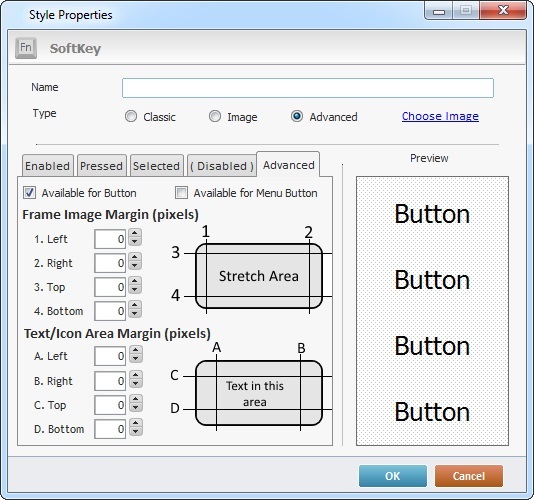Open the Choose Image link
The height and width of the screenshot is (500, 534).
point(440,116)
